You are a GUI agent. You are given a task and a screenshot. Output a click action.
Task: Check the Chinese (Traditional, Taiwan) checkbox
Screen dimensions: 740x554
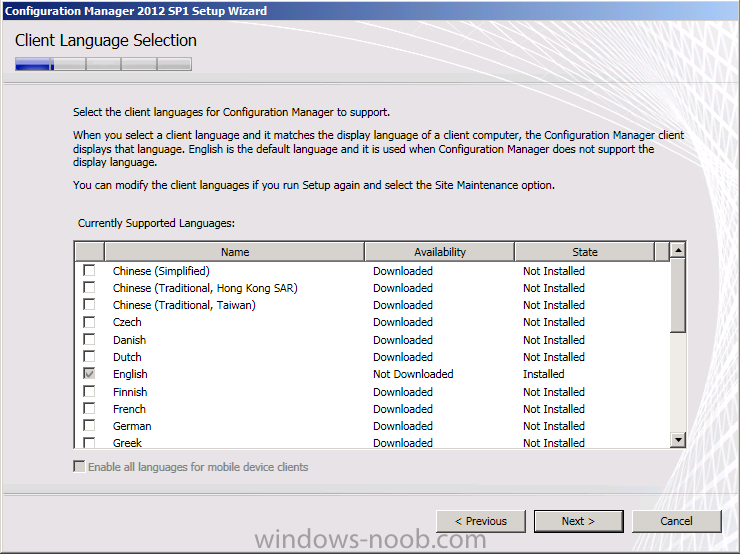89,304
